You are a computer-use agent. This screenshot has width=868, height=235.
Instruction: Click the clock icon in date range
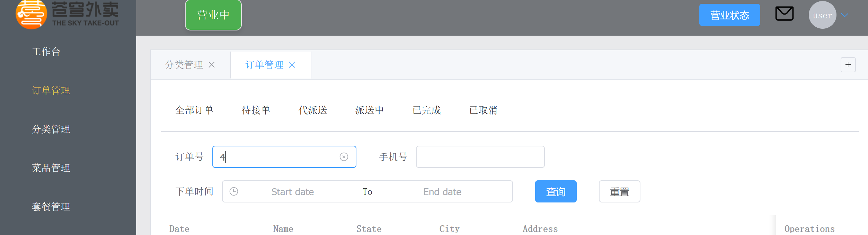point(234,191)
